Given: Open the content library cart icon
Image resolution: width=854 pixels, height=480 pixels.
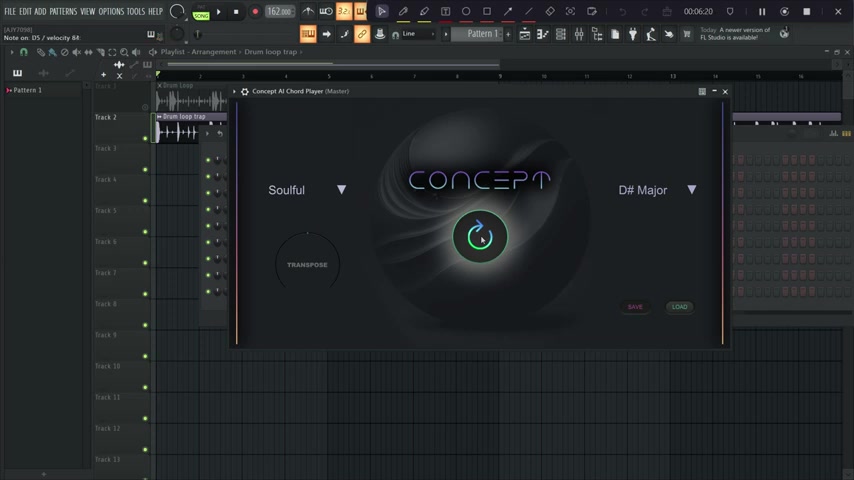Looking at the screenshot, I should pyautogui.click(x=687, y=34).
